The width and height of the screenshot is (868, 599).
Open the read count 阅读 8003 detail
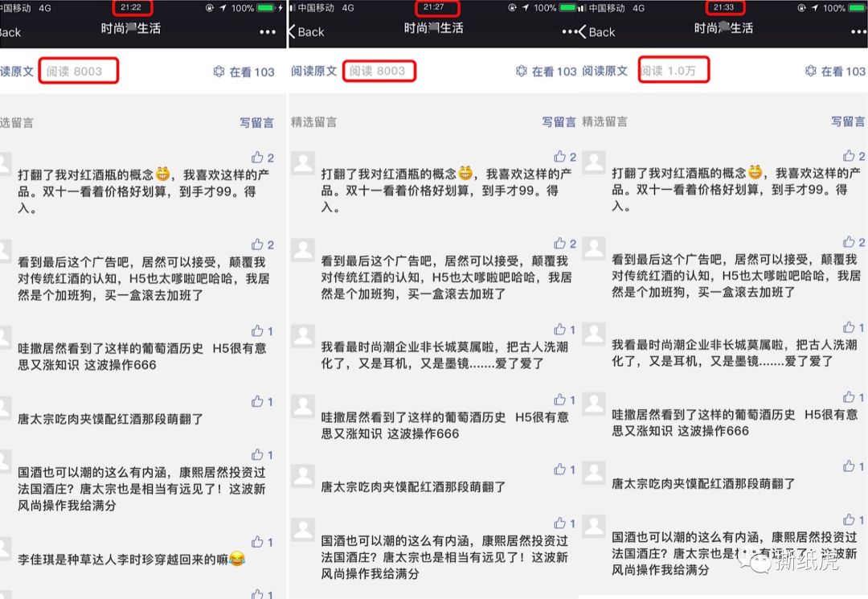click(x=79, y=71)
